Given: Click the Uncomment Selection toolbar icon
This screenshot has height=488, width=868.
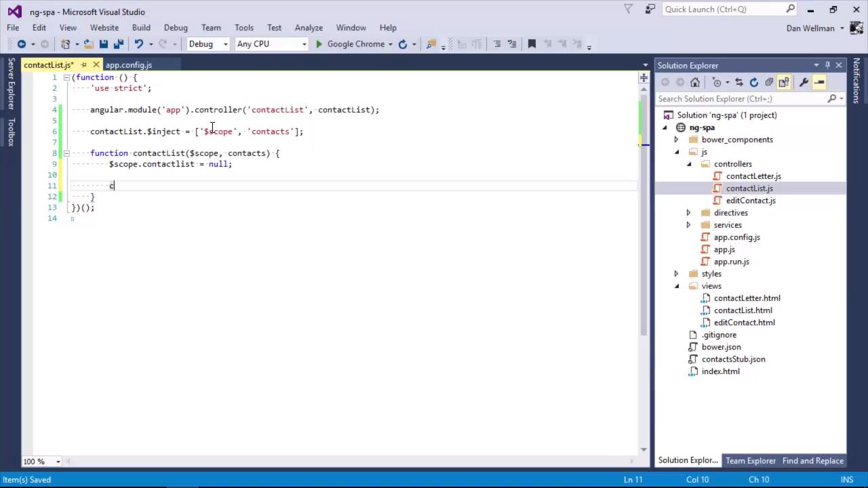Looking at the screenshot, I should click(512, 44).
